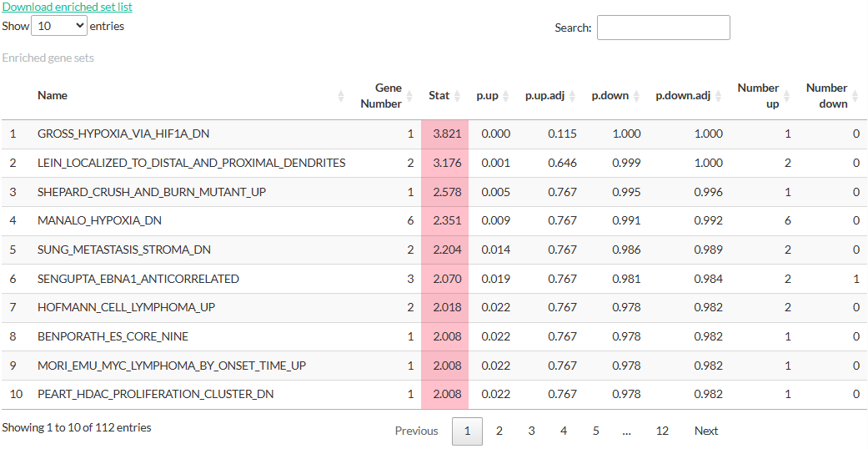Select page 5 in pagination
This screenshot has height=449, width=868.
click(x=595, y=431)
